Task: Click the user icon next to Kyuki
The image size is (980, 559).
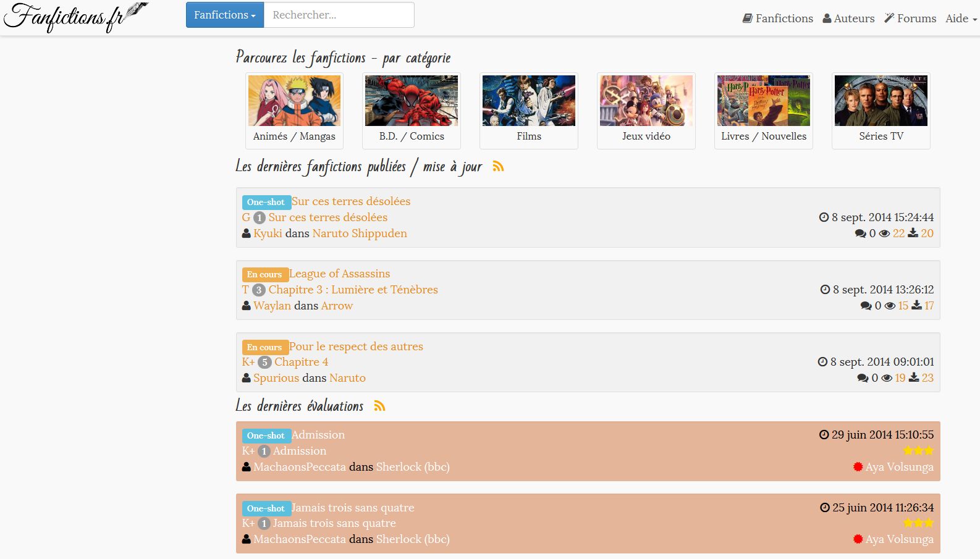Action: pos(246,233)
